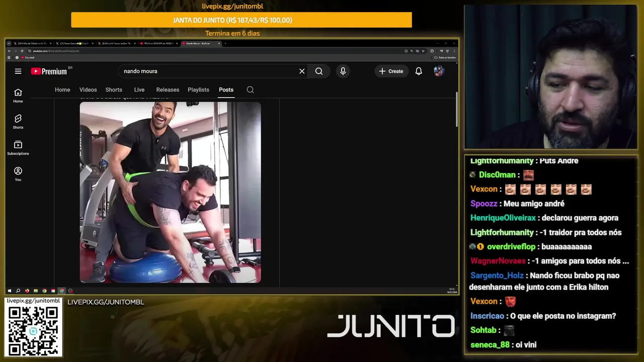The width and height of the screenshot is (644, 362).
Task: Open the gym post image
Action: (x=170, y=193)
